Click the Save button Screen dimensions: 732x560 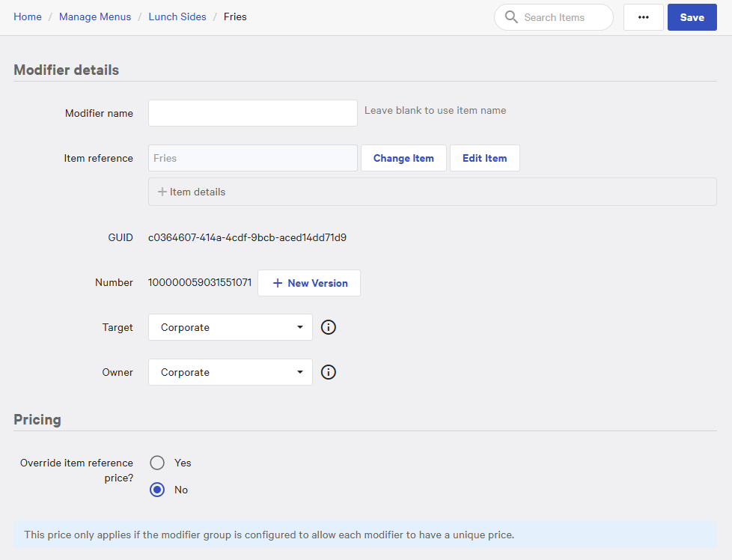tap(692, 17)
